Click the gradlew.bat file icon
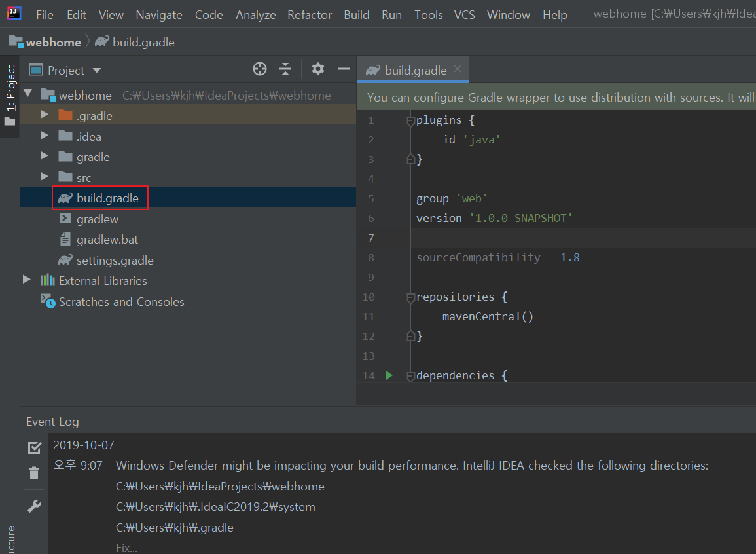 [x=65, y=239]
